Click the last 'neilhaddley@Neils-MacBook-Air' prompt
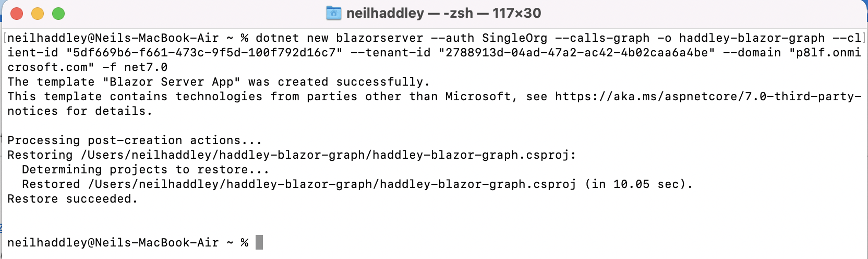Screen dimensions: 868x259 tap(113, 243)
